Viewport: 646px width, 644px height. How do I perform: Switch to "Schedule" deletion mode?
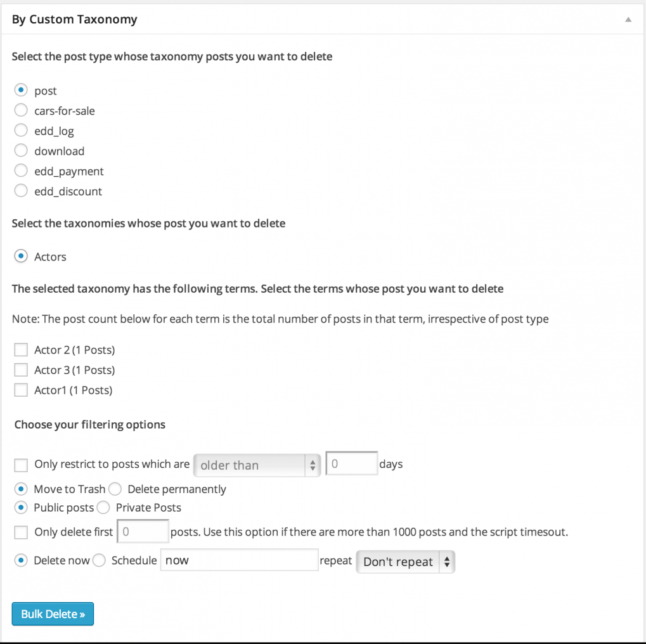[x=99, y=560]
